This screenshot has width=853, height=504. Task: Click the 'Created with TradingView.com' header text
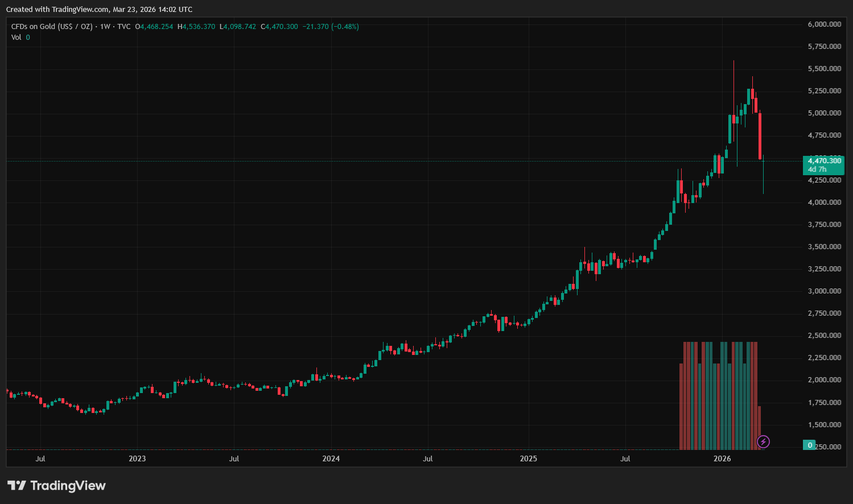(x=99, y=10)
